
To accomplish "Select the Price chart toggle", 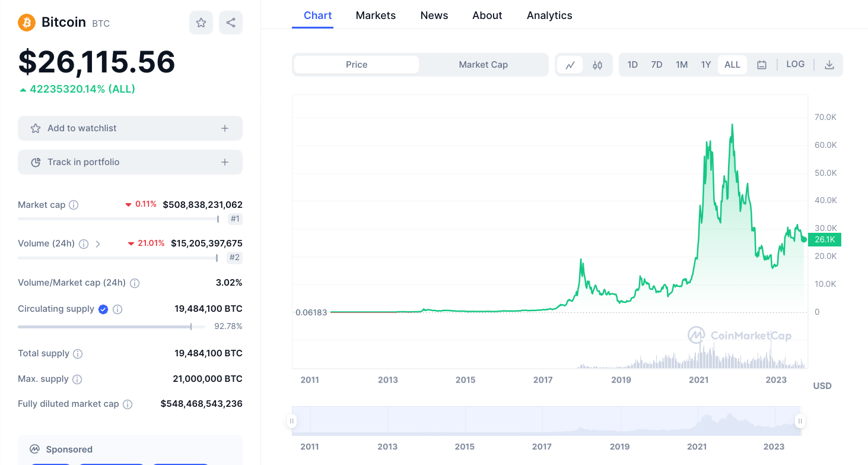I will pos(357,65).
